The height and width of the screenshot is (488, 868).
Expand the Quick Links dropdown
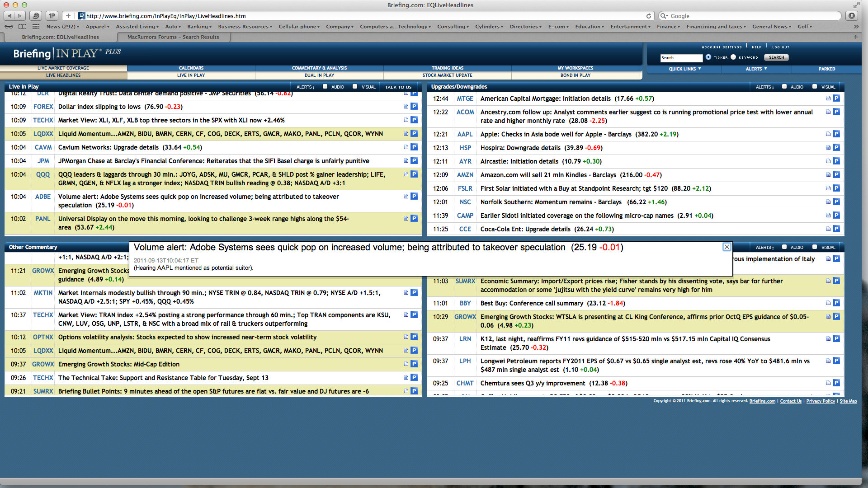(x=684, y=69)
